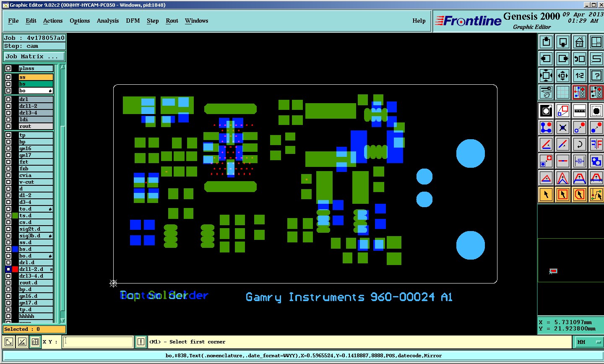Toggle checkbox for the ss layer

(x=8, y=77)
